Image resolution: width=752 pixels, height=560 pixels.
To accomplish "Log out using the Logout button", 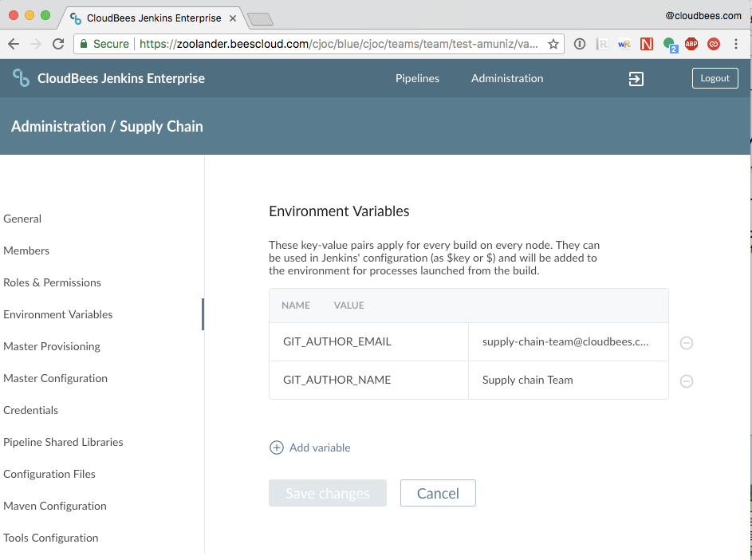I will [715, 78].
